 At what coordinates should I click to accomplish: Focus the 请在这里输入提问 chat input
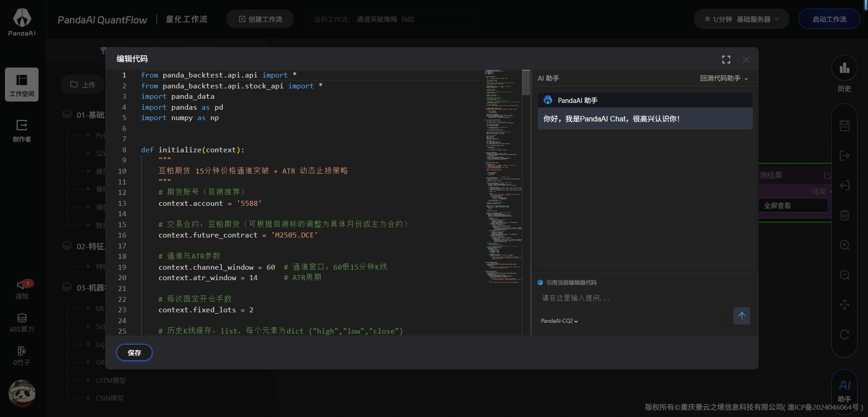click(635, 298)
